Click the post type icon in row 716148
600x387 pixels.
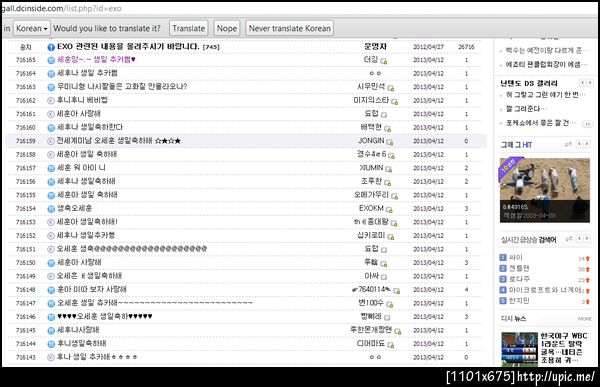coord(51,290)
